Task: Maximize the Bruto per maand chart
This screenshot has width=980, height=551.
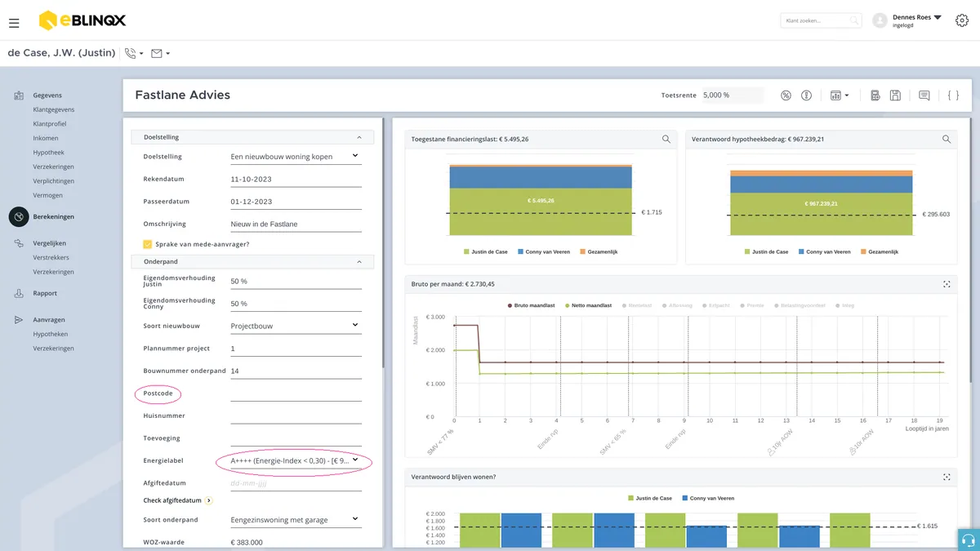Action: pos(947,284)
